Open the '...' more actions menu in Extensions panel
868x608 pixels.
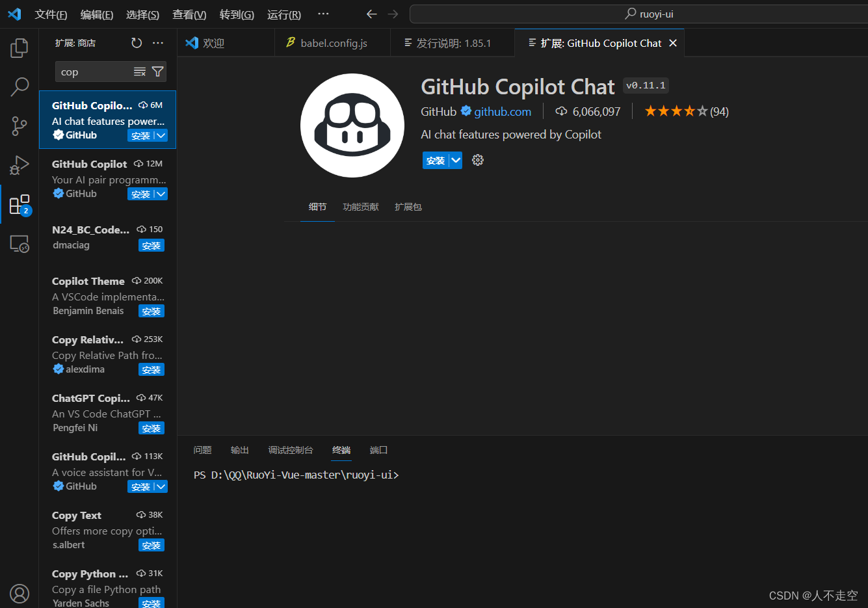[157, 42]
